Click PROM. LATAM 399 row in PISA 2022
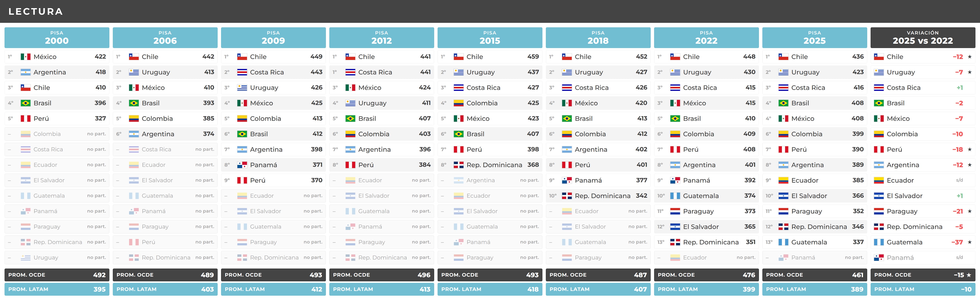Image resolution: width=980 pixels, height=300 pixels. (706, 289)
